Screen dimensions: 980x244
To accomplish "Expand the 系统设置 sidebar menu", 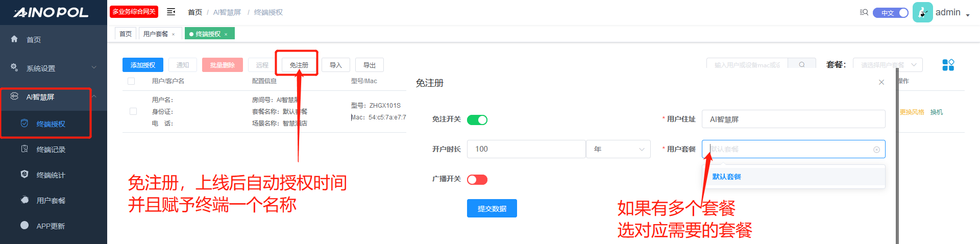I will (54, 68).
